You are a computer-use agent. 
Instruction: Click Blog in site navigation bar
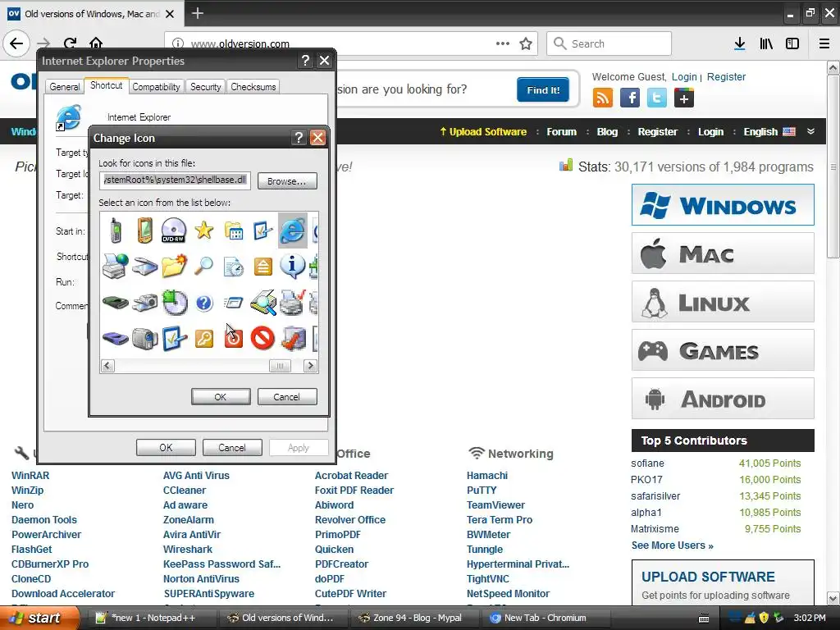(607, 132)
